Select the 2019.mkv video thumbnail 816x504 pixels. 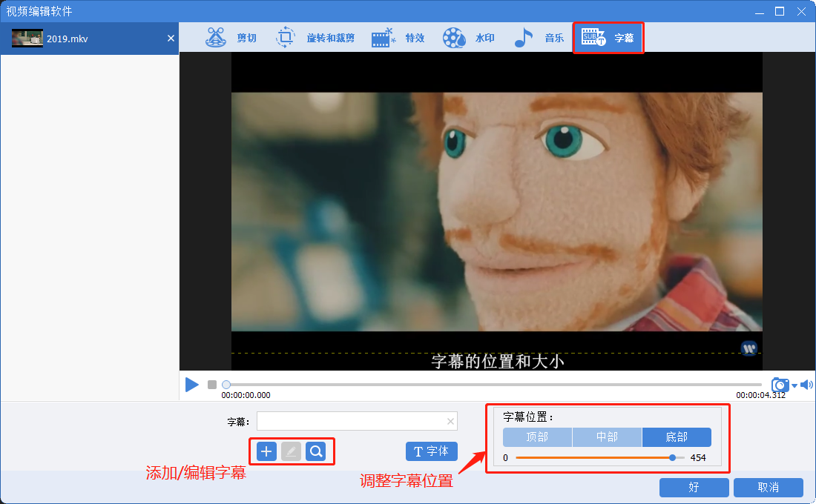pyautogui.click(x=27, y=39)
